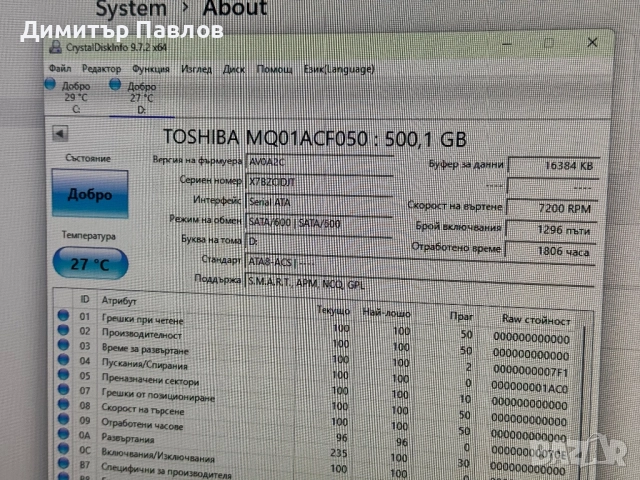
Task: Click status icon for attribute 0A
Action: pyautogui.click(x=63, y=433)
